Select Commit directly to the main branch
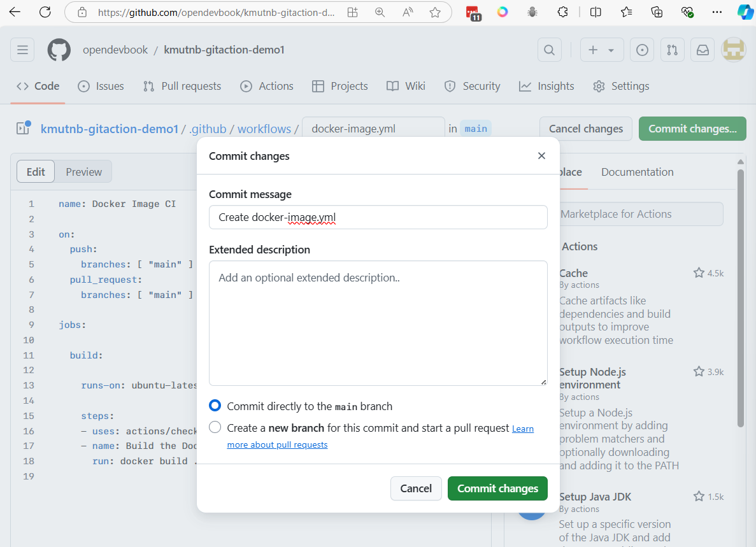The image size is (756, 547). [x=215, y=406]
